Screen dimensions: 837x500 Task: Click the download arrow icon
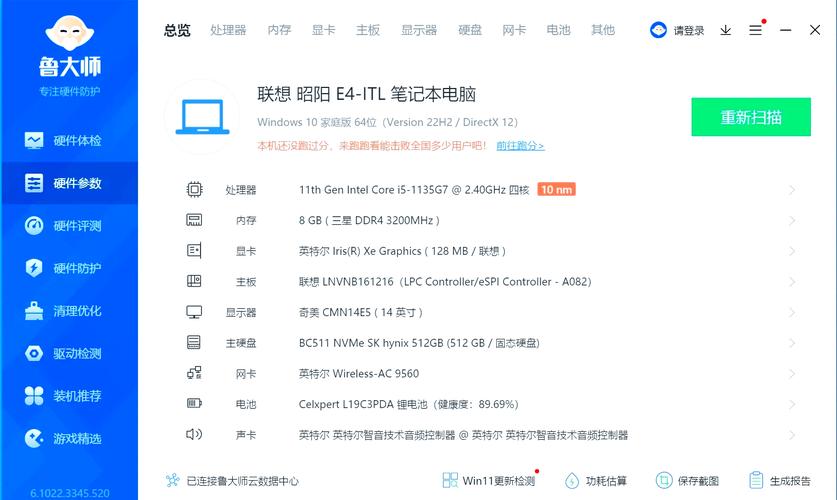pyautogui.click(x=725, y=30)
